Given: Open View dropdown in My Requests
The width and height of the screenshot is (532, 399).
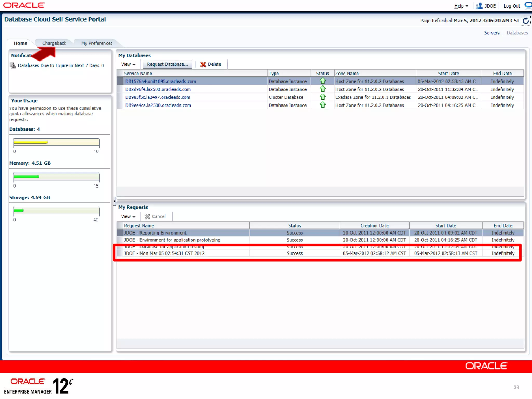Looking at the screenshot, I should tap(128, 216).
